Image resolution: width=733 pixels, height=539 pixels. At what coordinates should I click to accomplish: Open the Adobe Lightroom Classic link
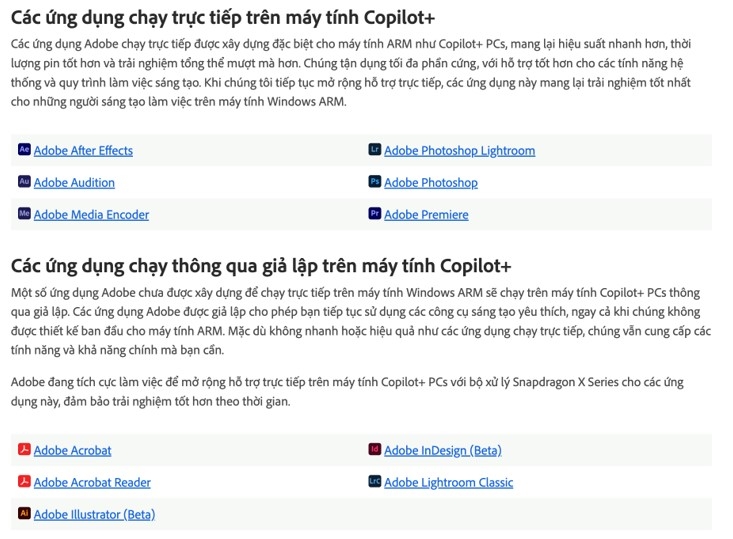pos(449,482)
